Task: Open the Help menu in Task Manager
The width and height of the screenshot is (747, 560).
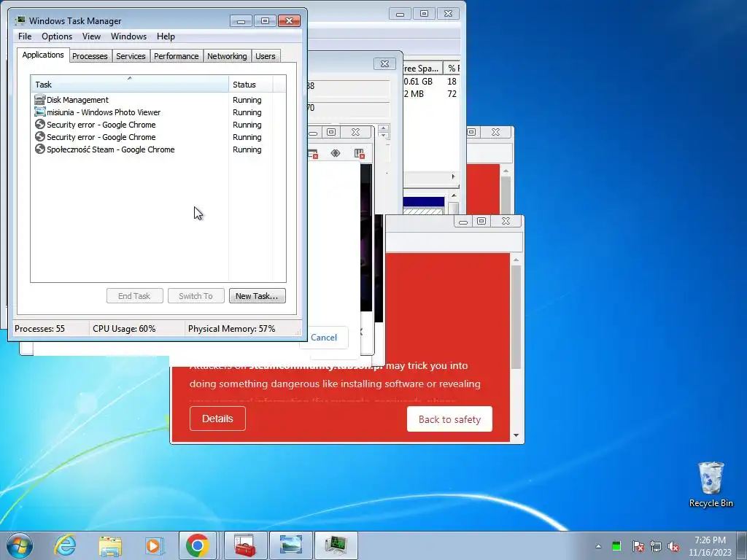Action: pos(166,36)
